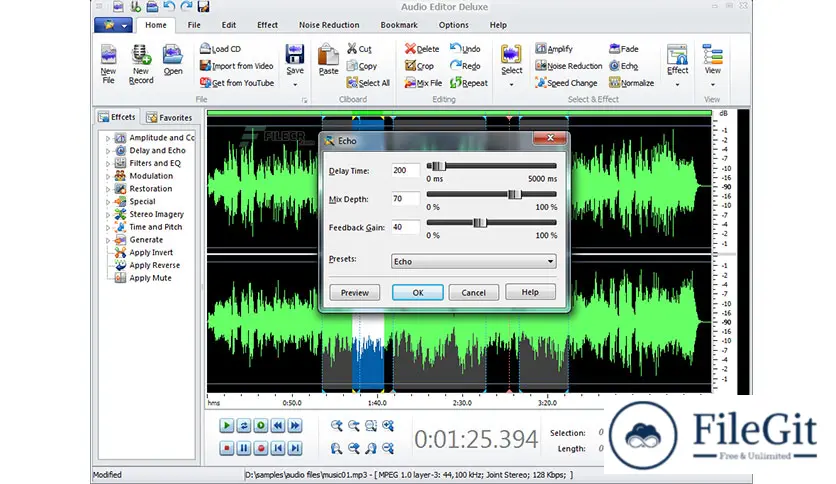Click the Mix Depth value field
The image size is (836, 484).
(405, 198)
